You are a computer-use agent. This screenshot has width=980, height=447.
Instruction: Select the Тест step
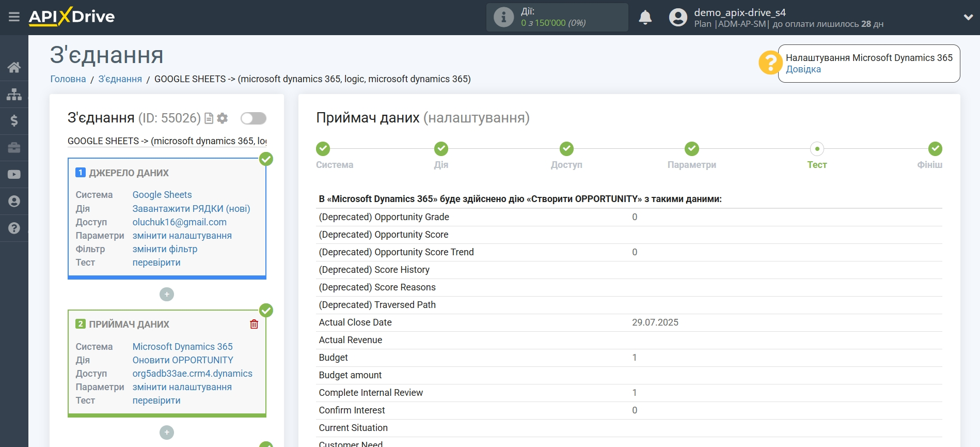click(817, 149)
